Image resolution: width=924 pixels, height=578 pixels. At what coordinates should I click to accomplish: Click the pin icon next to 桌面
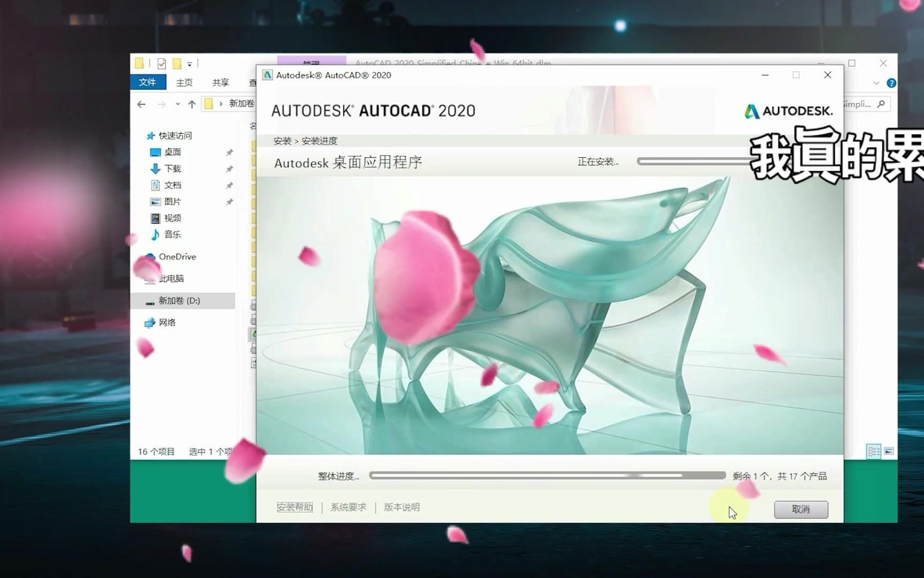[229, 152]
